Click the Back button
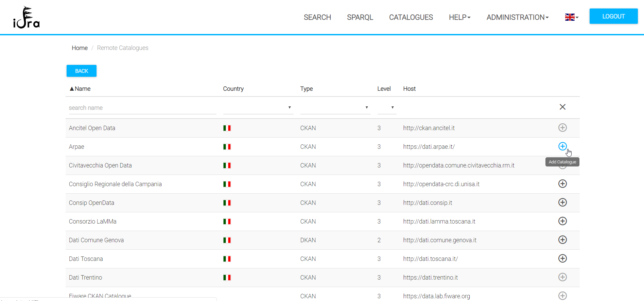The height and width of the screenshot is (301, 644). tap(82, 71)
